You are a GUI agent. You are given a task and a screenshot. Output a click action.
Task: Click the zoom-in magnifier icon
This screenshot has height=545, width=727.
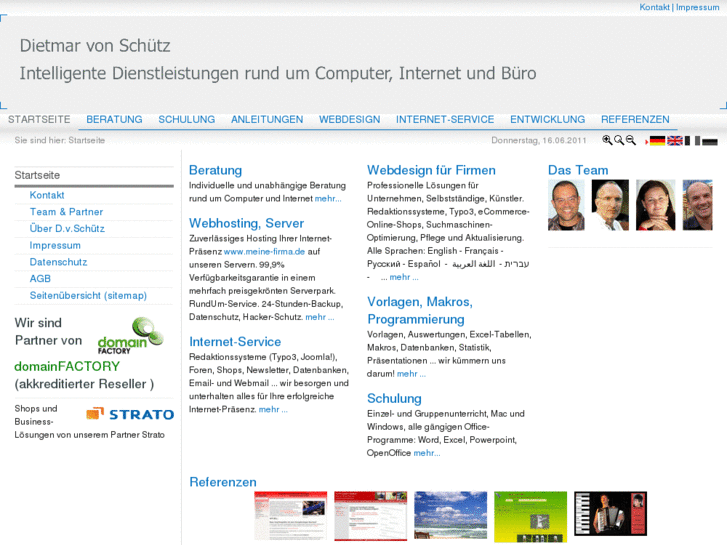point(607,140)
